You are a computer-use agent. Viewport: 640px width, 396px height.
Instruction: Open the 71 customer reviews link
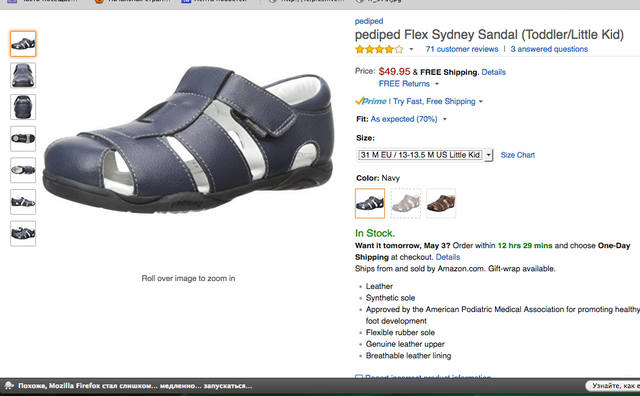[462, 49]
